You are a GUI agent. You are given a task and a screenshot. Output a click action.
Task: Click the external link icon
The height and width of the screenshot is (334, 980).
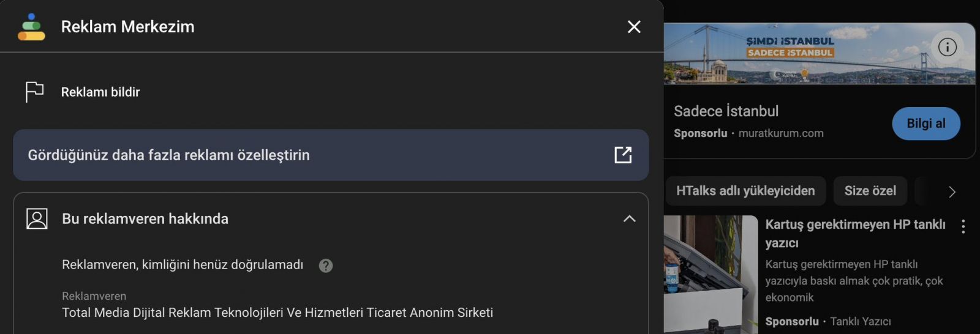623,155
